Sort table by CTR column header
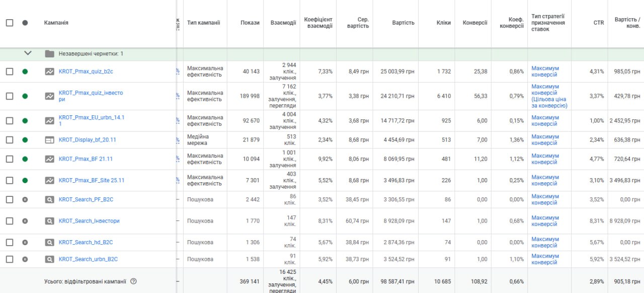This screenshot has height=293, width=644. pyautogui.click(x=598, y=23)
